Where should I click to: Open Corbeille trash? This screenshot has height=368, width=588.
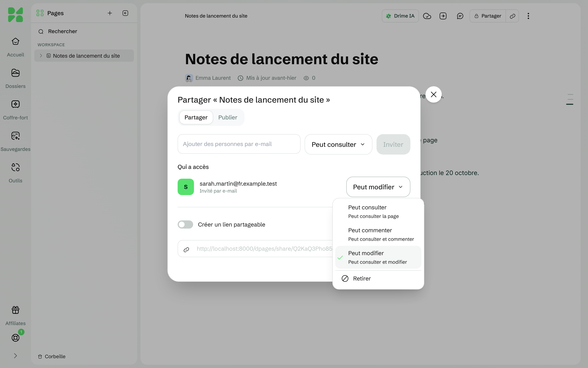[x=52, y=356]
